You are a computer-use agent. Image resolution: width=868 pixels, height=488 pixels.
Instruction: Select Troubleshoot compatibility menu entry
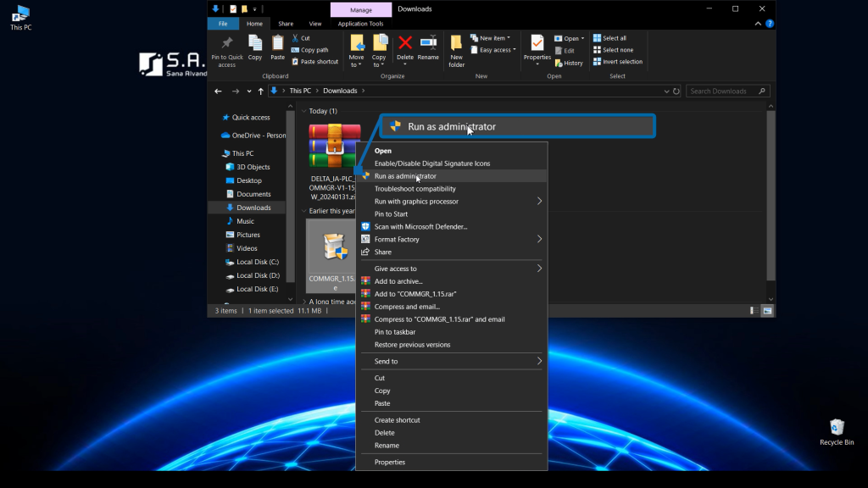pos(452,189)
